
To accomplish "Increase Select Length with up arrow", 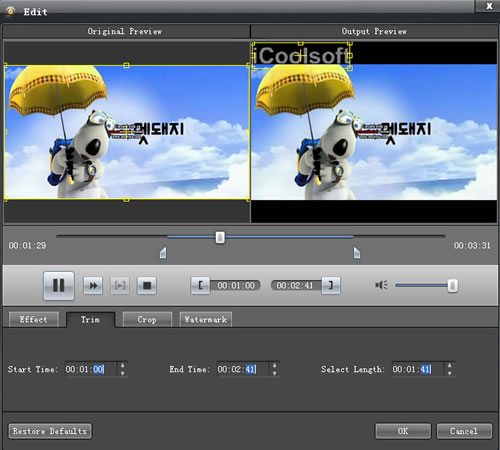I will [450, 366].
